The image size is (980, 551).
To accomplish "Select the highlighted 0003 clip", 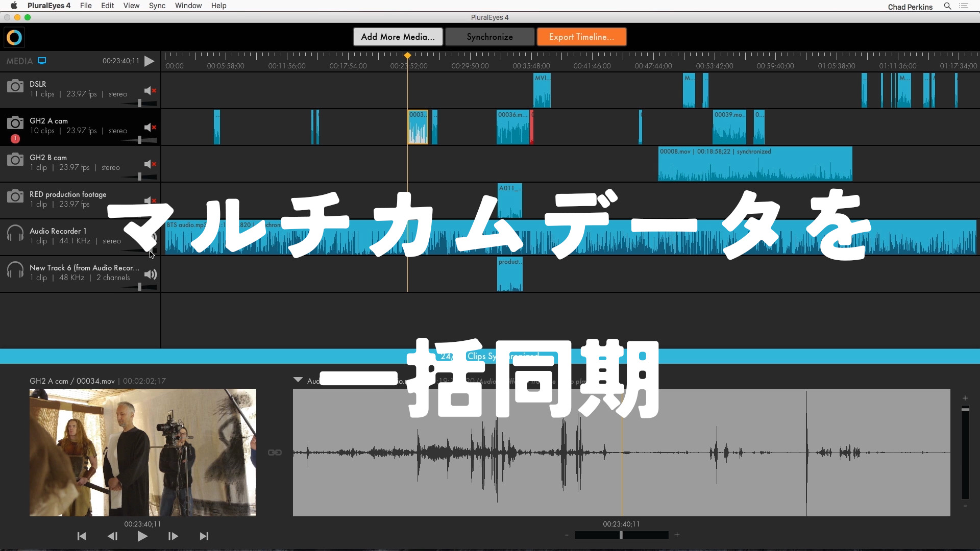I will (418, 127).
